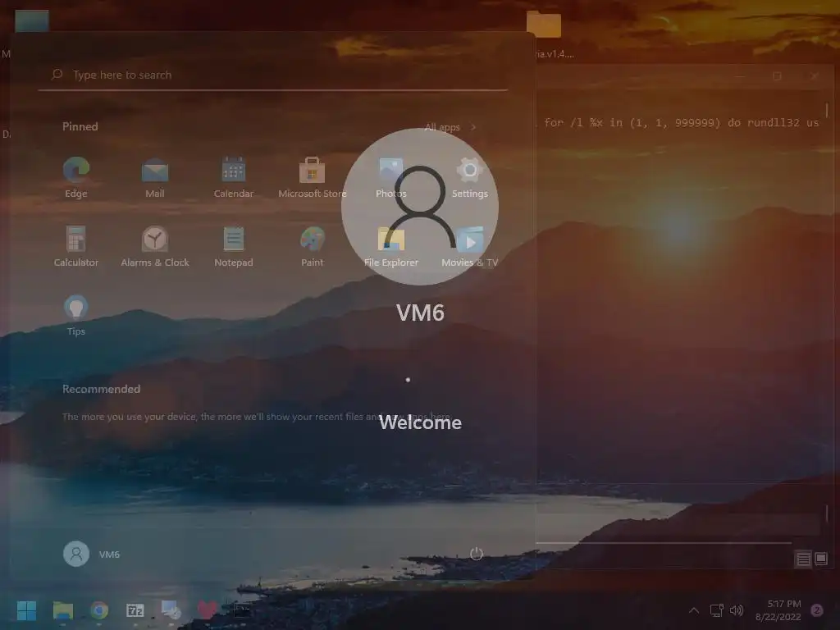This screenshot has height=630, width=840.
Task: Open the notification badge showing 2
Action: pyautogui.click(x=817, y=610)
